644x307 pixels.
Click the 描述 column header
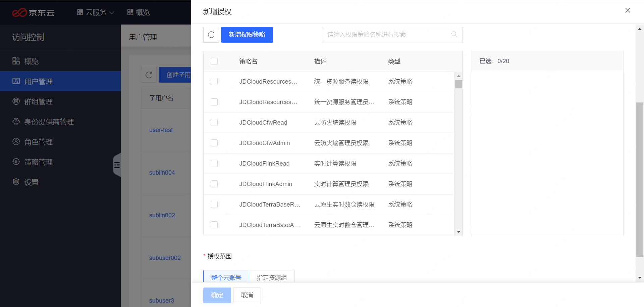(x=320, y=61)
